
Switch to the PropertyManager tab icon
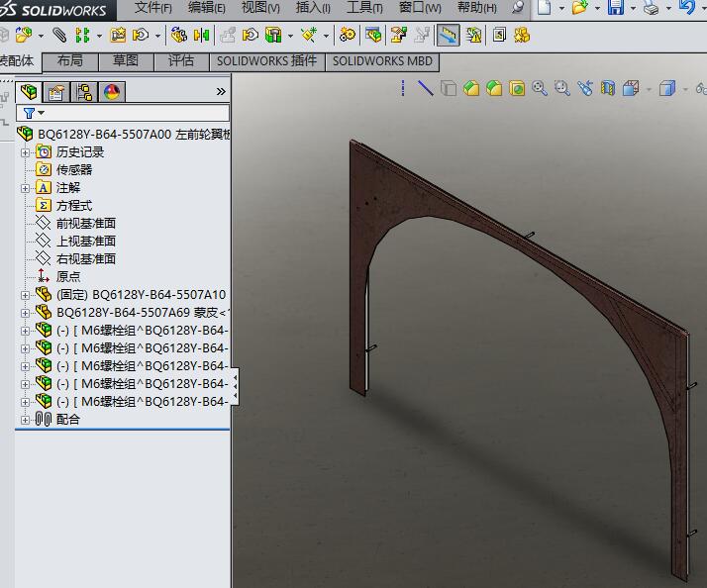56,92
